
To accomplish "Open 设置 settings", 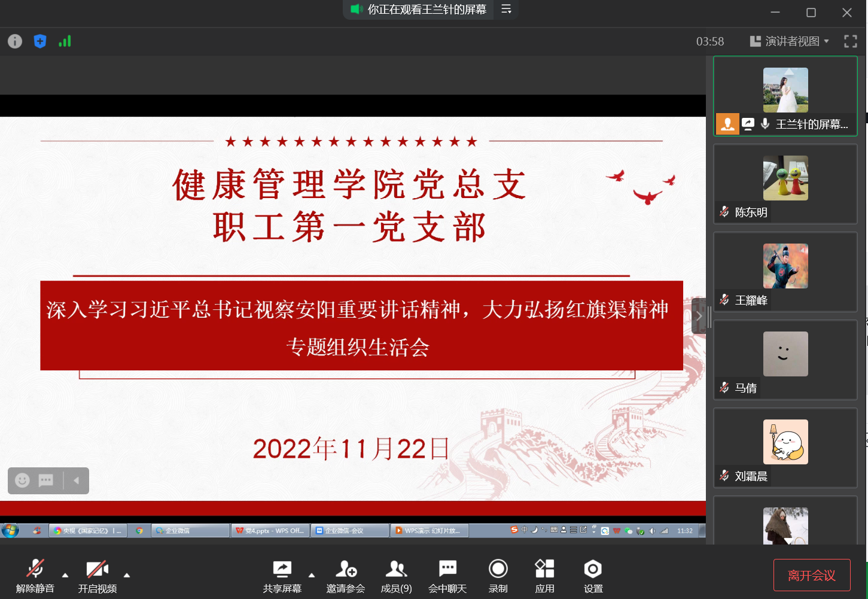I will tap(593, 576).
